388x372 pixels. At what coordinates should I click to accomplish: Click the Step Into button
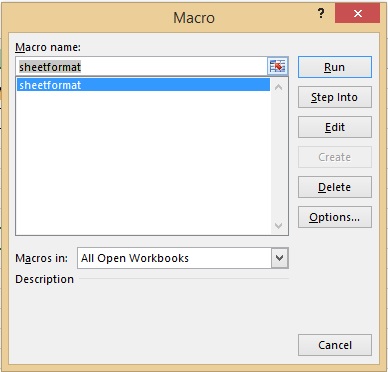(x=335, y=97)
